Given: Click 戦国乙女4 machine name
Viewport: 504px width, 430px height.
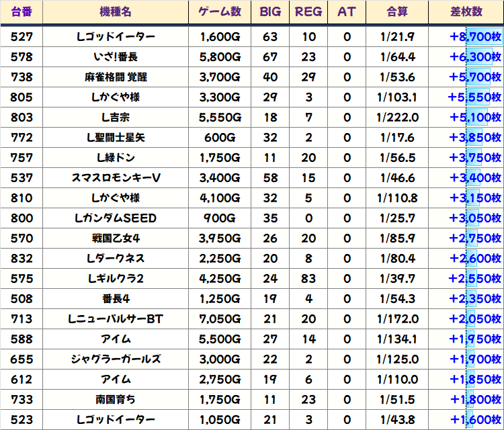Looking at the screenshot, I should (116, 239).
